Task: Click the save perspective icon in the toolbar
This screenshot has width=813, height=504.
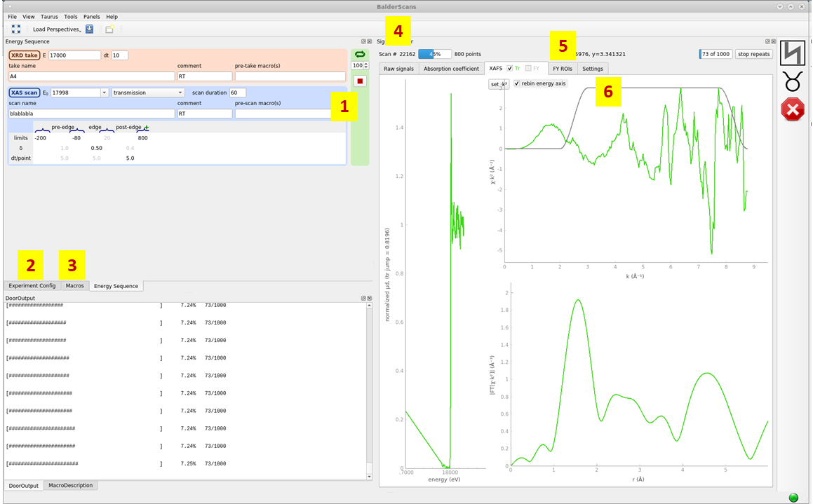Action: point(89,29)
